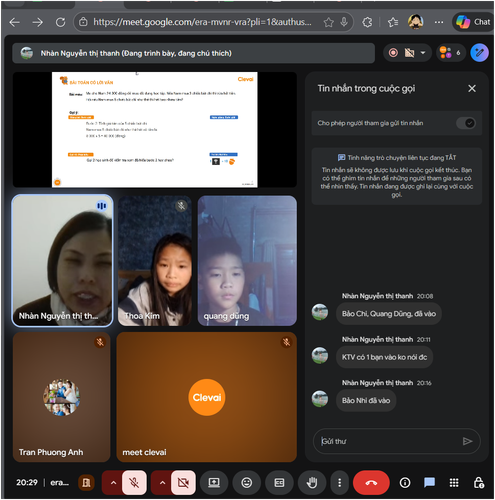Open the participants list showing 6 people
Screen dimensions: 495x500
tap(451, 53)
